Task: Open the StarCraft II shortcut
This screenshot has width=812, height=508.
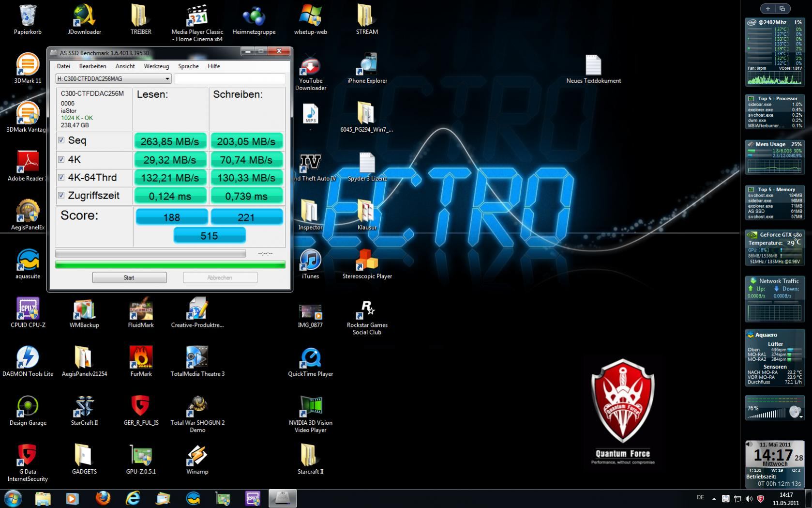Action: click(84, 411)
